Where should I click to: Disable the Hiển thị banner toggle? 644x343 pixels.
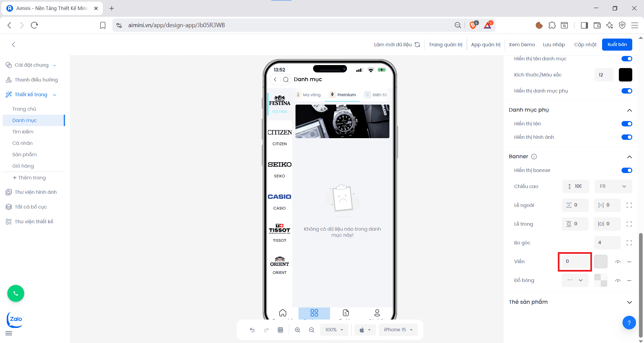tap(627, 170)
